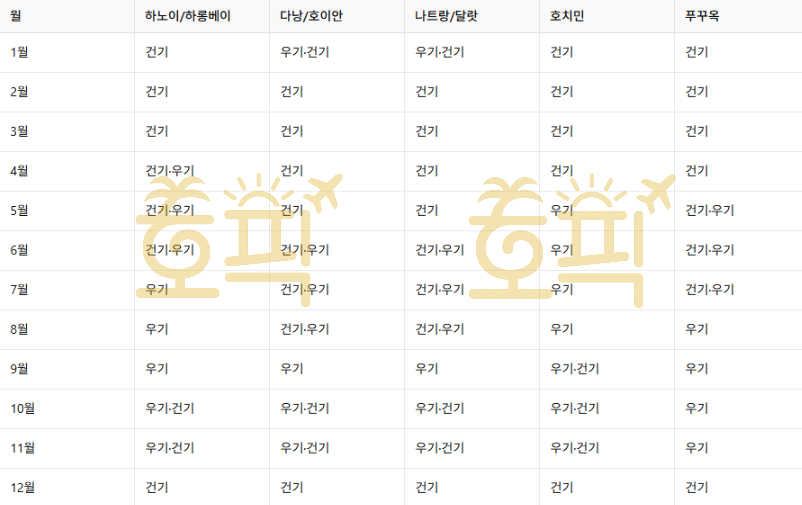Image resolution: width=802 pixels, height=505 pixels.
Task: Click 우기·건기 cell for 9월 호치민
Action: pyautogui.click(x=575, y=369)
